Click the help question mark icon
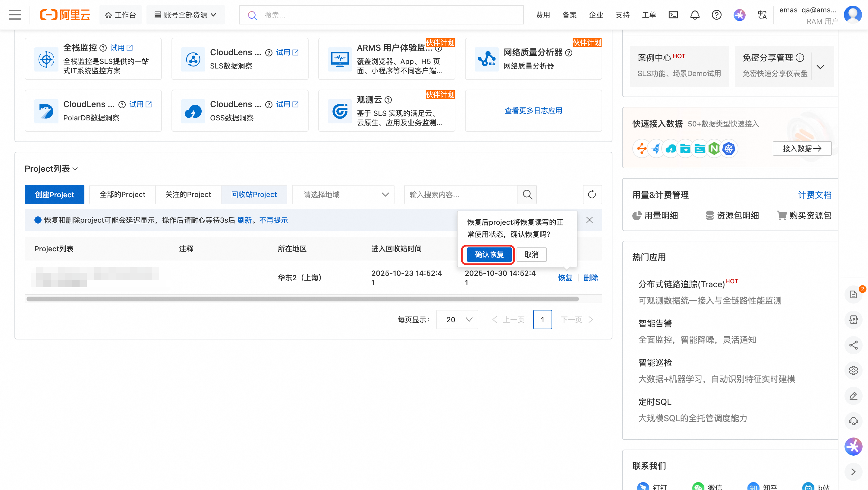 (x=716, y=15)
